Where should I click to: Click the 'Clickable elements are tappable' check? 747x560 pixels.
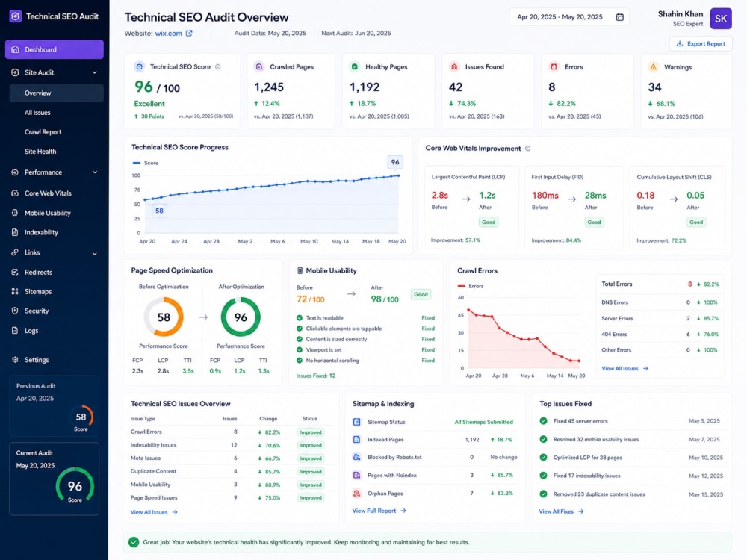coord(300,329)
